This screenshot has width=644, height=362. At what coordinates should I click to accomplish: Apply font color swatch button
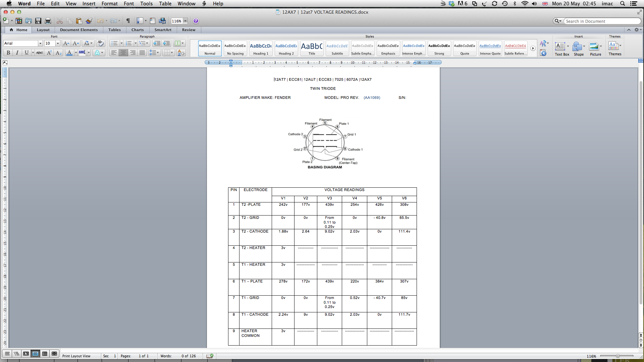click(x=69, y=53)
